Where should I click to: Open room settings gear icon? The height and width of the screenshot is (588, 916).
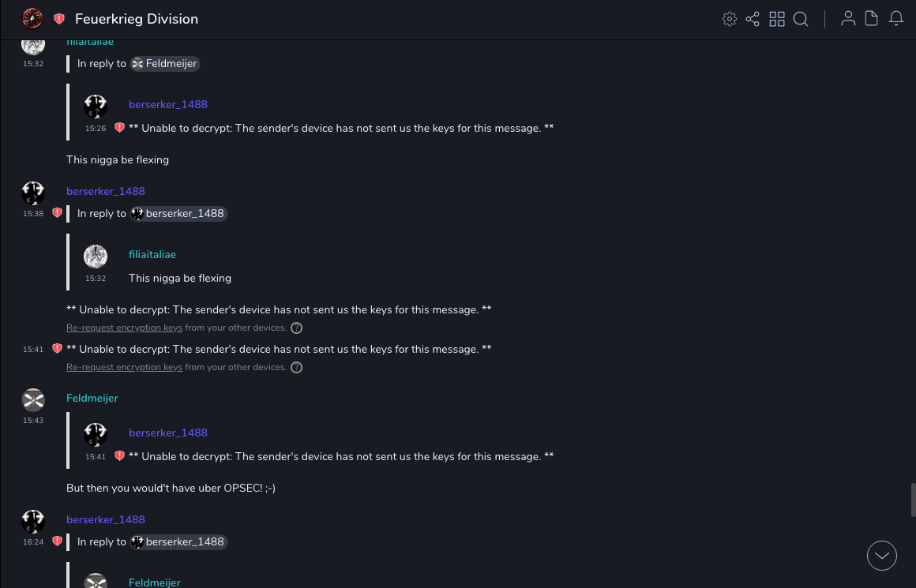pos(729,19)
